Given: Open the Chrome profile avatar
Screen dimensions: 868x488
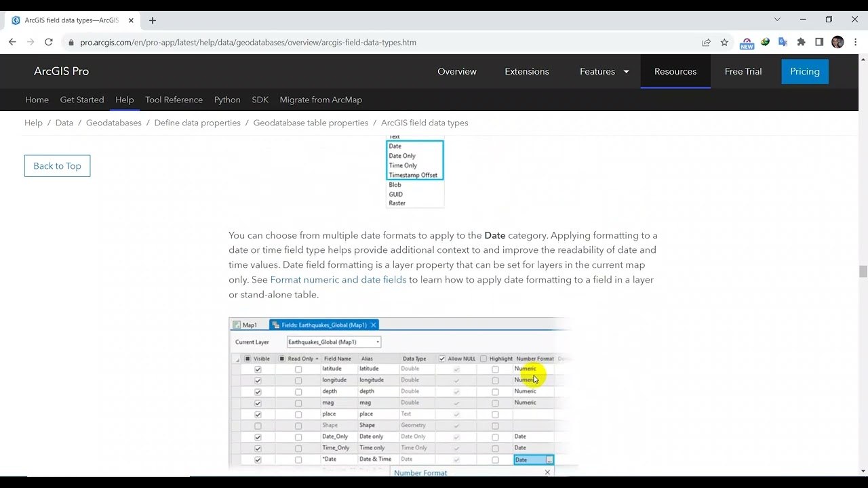Looking at the screenshot, I should (x=837, y=42).
